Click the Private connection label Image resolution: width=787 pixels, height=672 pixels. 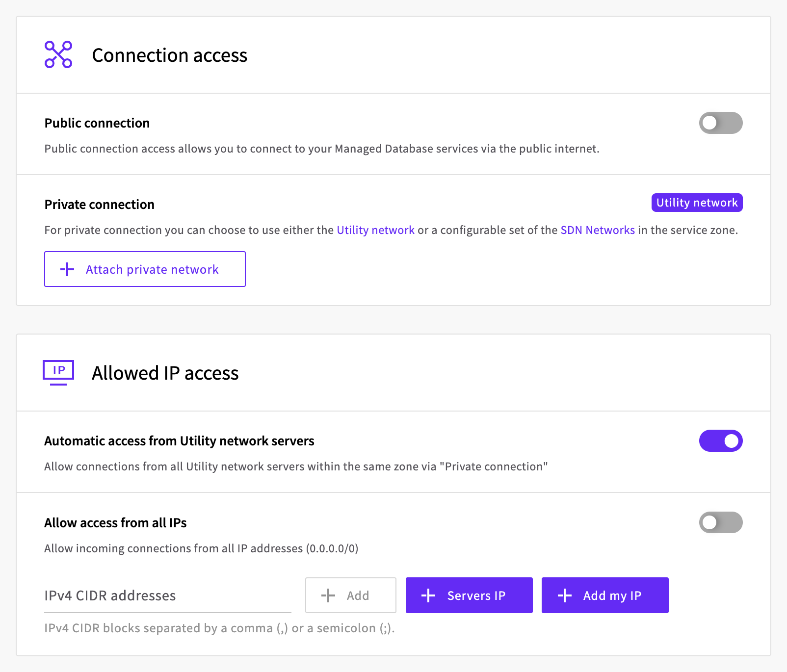(x=100, y=205)
